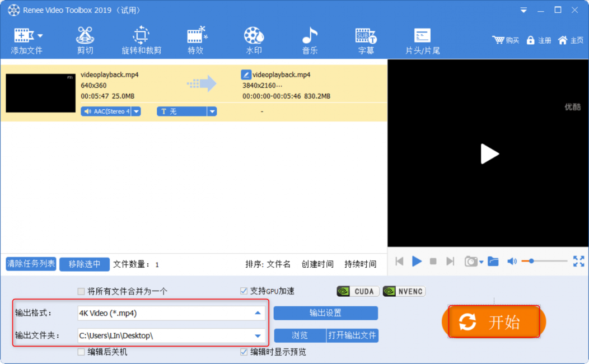The width and height of the screenshot is (589, 364).
Task: Click the CUDA badge
Action: click(358, 292)
